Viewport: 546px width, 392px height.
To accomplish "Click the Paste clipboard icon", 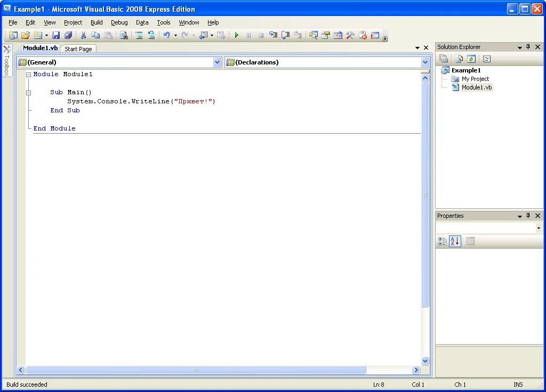I will click(x=108, y=35).
